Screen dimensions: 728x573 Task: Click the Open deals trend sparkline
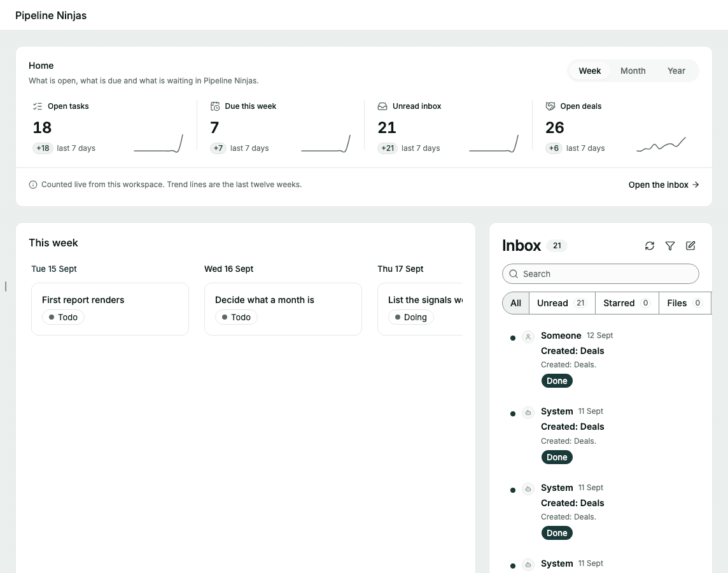[661, 145]
